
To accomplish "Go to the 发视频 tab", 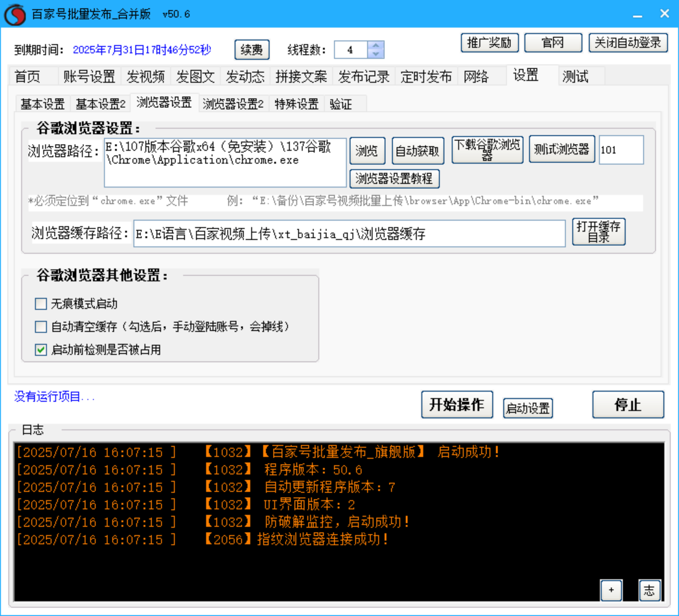I will (x=145, y=77).
